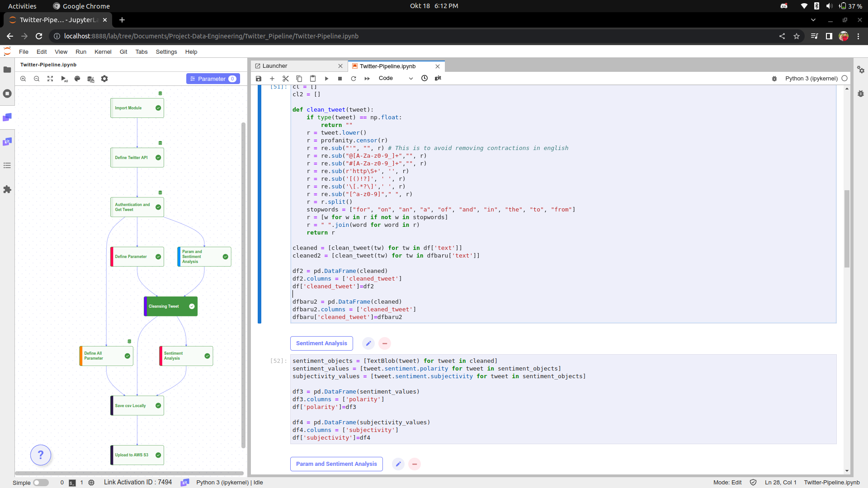Open the Python 3 kernel selector
868x488 pixels.
pyautogui.click(x=811, y=78)
